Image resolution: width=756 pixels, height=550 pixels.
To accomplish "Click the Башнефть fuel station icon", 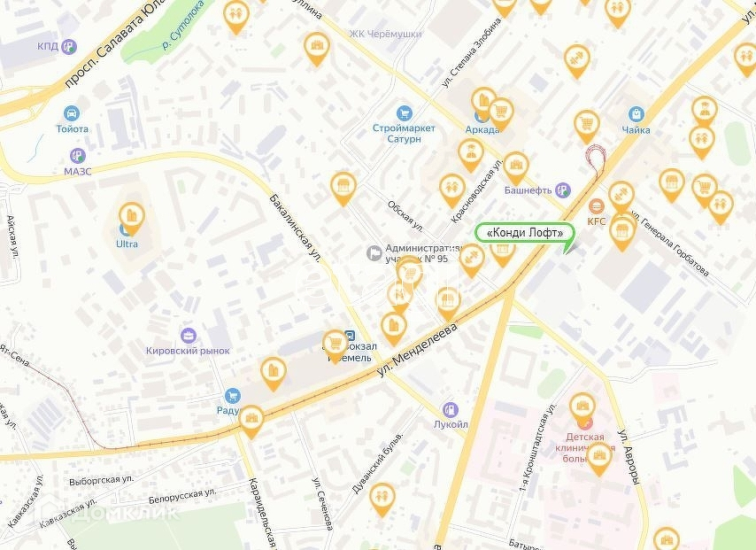I will tap(562, 190).
